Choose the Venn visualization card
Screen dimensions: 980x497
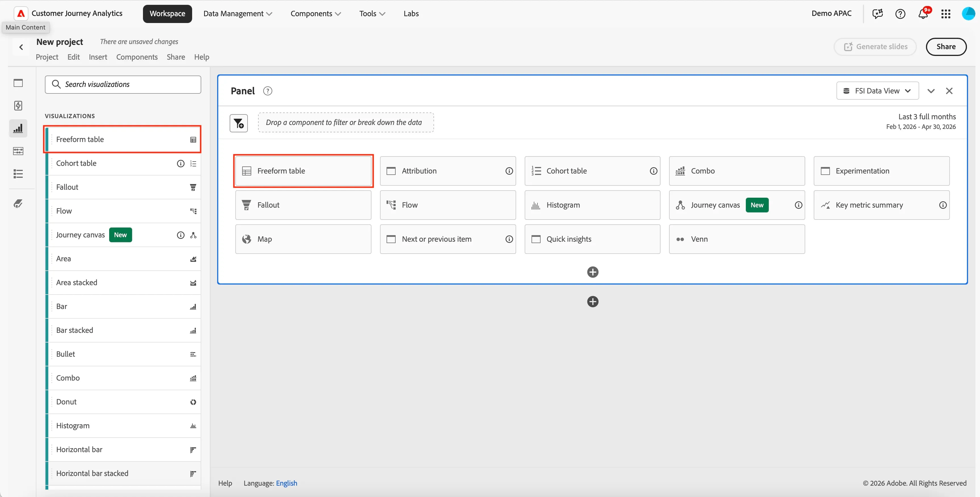coord(736,239)
